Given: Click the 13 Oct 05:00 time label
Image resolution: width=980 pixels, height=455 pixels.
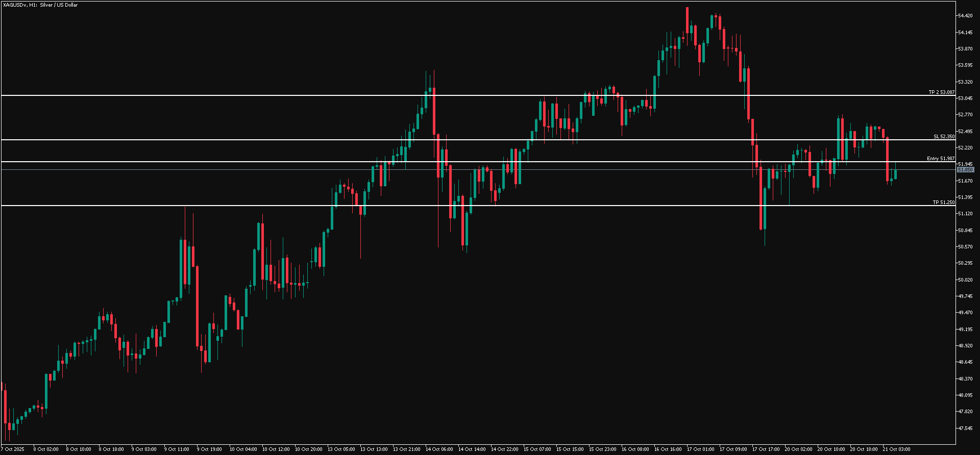Looking at the screenshot, I should (x=341, y=449).
